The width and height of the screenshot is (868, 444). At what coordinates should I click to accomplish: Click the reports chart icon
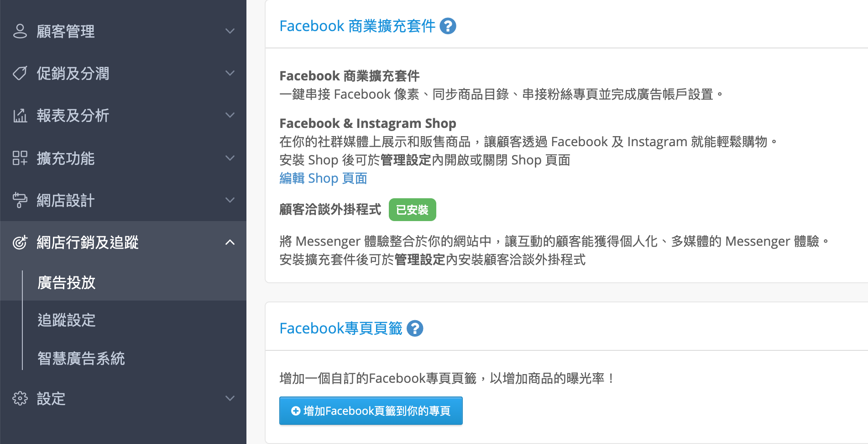tap(20, 116)
